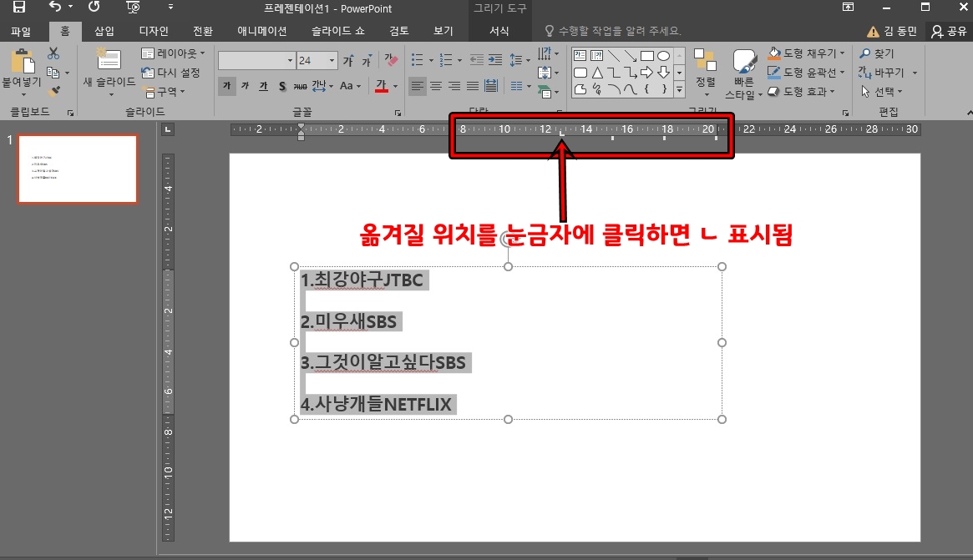The image size is (973, 560).
Task: Click the 찾기 find button
Action: tap(877, 53)
